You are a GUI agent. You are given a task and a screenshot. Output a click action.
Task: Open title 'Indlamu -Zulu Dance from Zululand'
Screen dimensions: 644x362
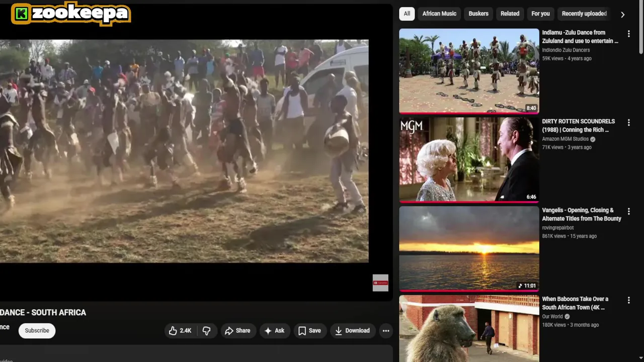click(580, 37)
